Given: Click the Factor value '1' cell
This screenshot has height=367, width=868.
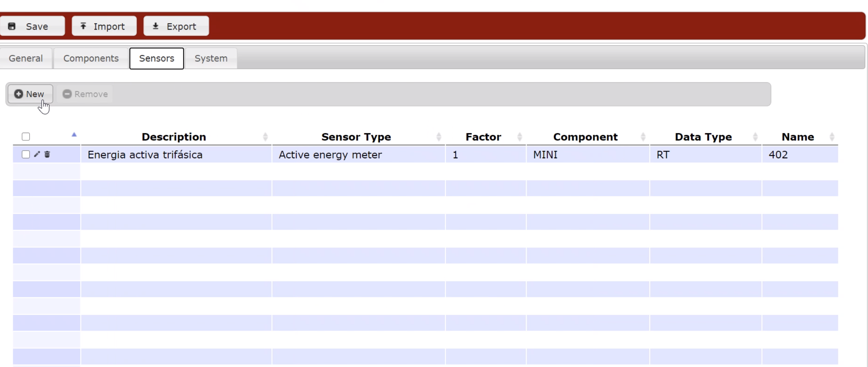Looking at the screenshot, I should click(x=486, y=155).
